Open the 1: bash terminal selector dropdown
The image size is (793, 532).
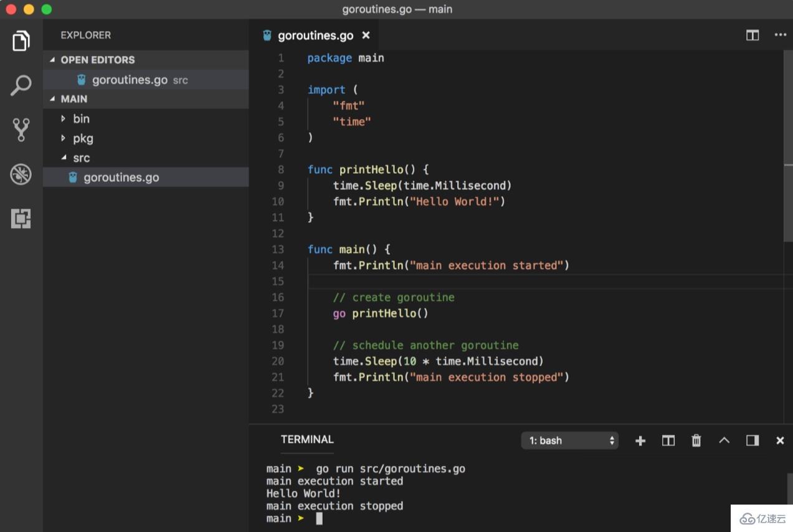click(x=570, y=441)
